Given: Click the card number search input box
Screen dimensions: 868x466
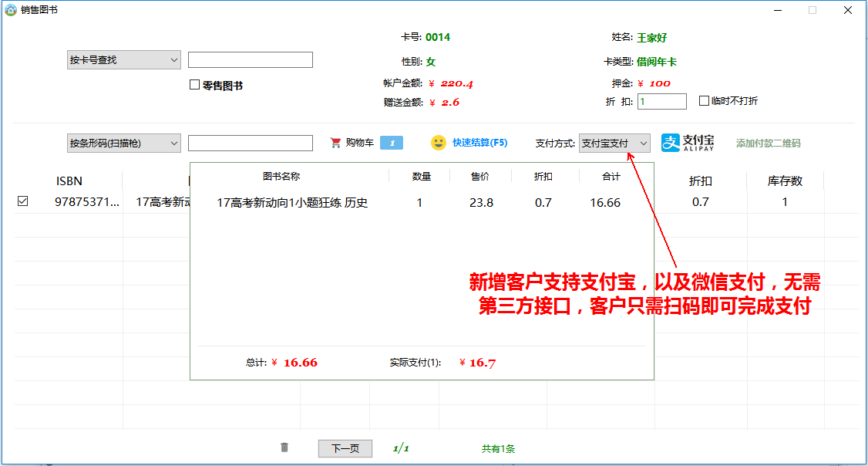Looking at the screenshot, I should [250, 59].
